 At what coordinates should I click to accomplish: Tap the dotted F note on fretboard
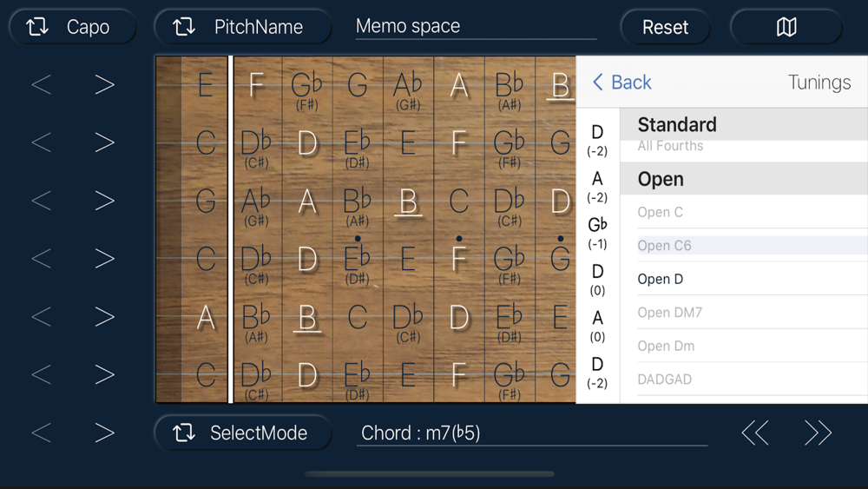click(x=458, y=255)
